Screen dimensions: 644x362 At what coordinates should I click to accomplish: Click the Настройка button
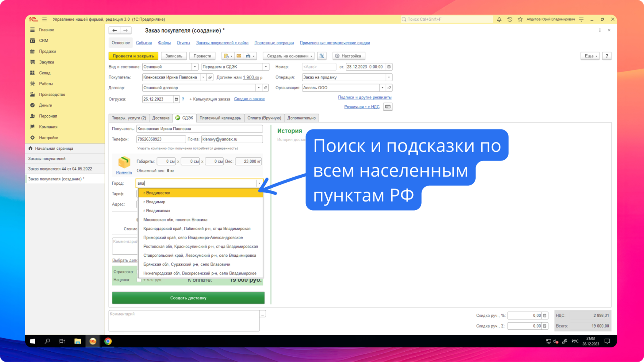tap(348, 56)
